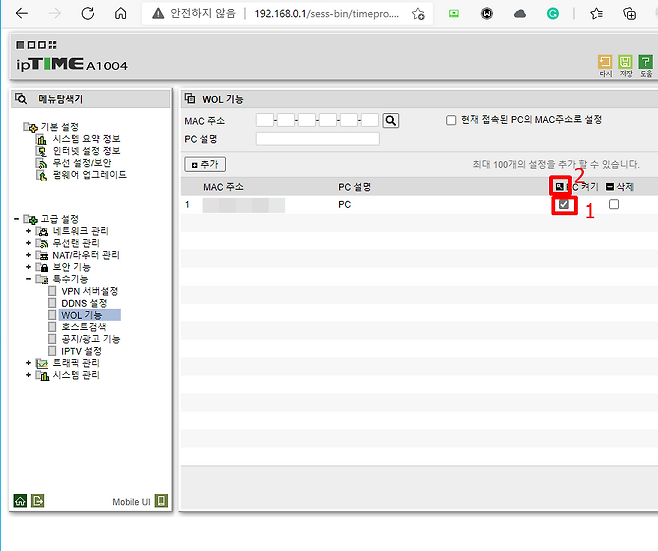Open the Grammarly extension
The image size is (658, 551).
553,14
